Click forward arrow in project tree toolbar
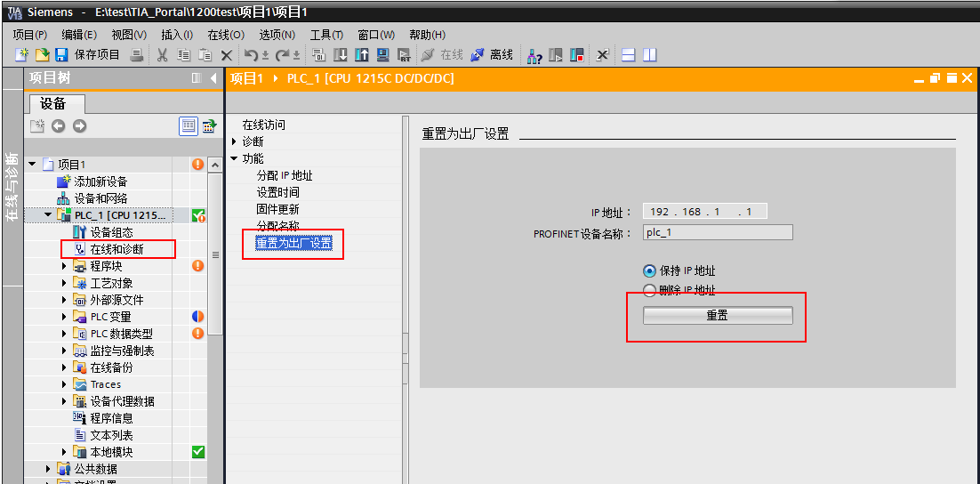The width and height of the screenshot is (980, 484). coord(79,126)
